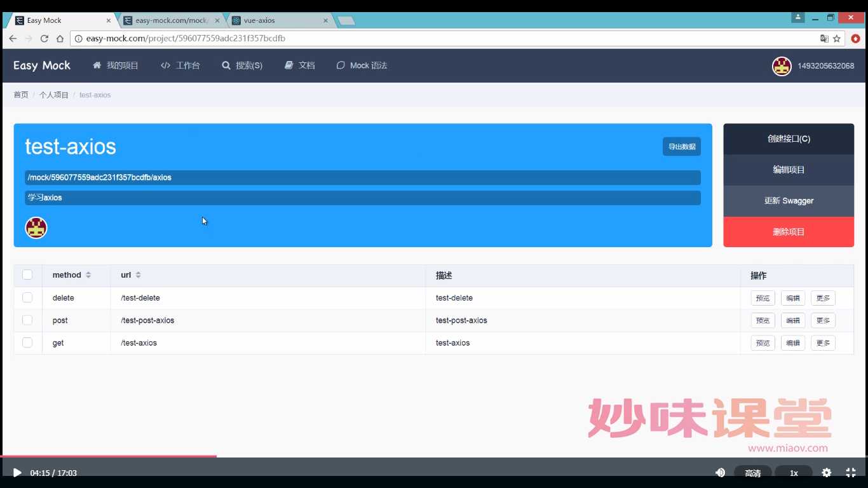Click the /mock base URL bar
This screenshot has width=868, height=488.
[363, 177]
